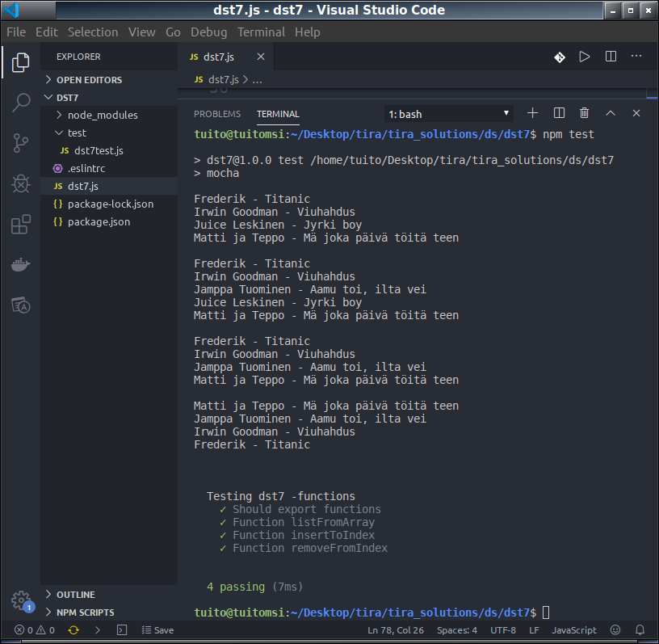Kill the terminal with trash icon
659x644 pixels.
584,113
